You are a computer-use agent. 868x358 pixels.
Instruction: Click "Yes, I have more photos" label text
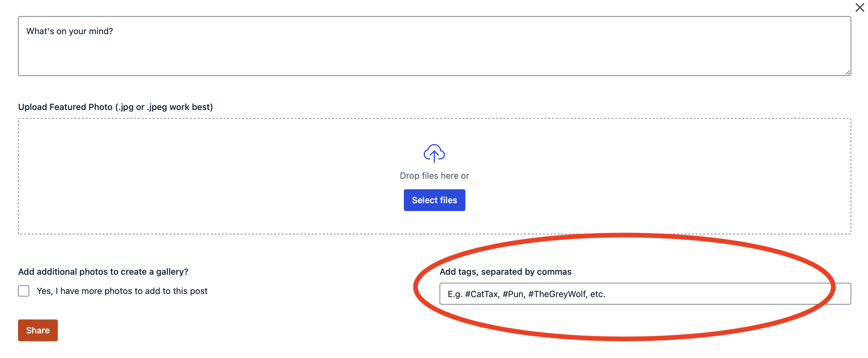[122, 291]
